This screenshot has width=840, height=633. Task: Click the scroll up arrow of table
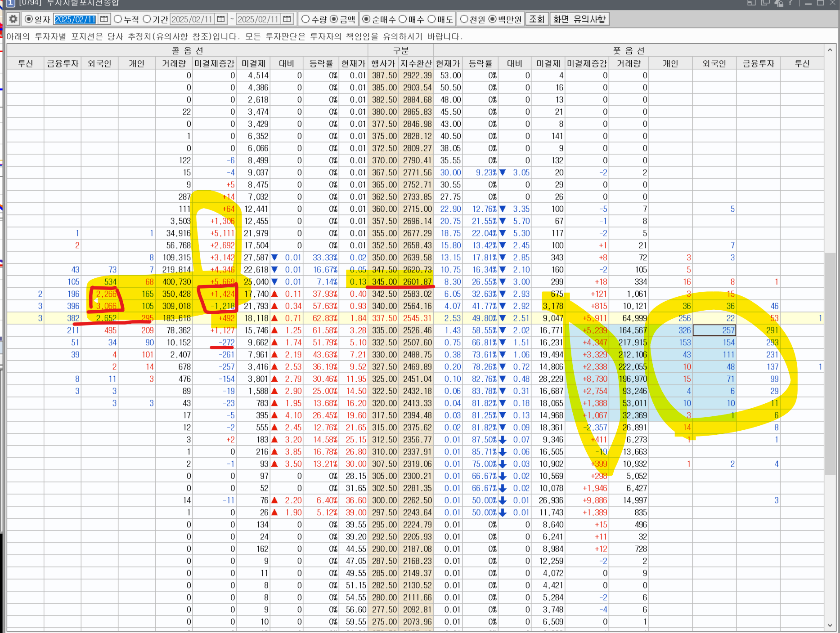pyautogui.click(x=830, y=50)
